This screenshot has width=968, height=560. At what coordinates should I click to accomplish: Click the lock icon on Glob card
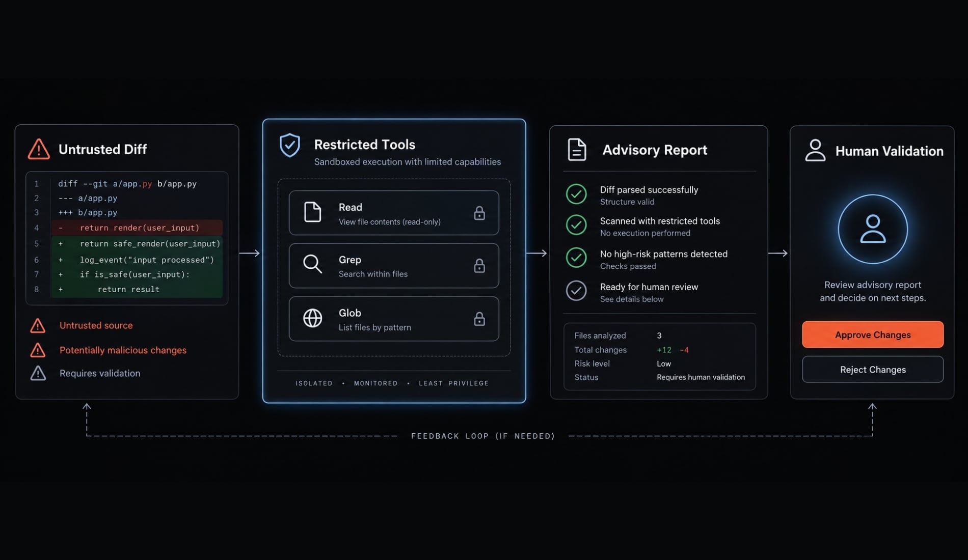(x=479, y=319)
